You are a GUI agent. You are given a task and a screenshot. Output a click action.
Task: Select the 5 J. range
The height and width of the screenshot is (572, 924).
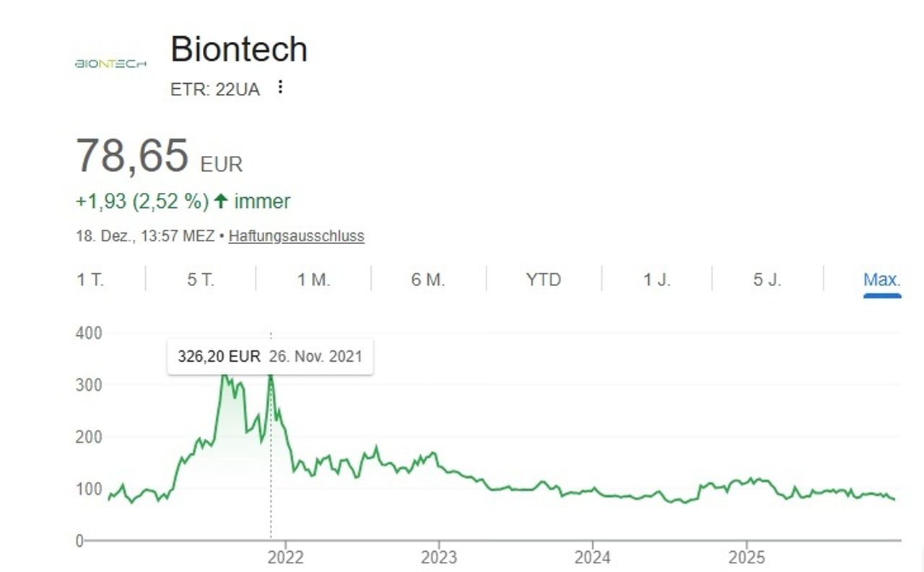tap(767, 279)
